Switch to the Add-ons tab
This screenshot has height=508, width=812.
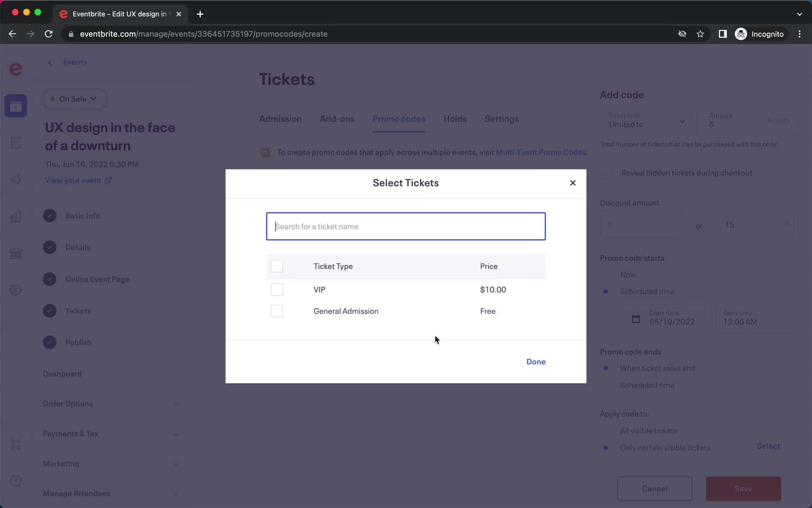337,119
